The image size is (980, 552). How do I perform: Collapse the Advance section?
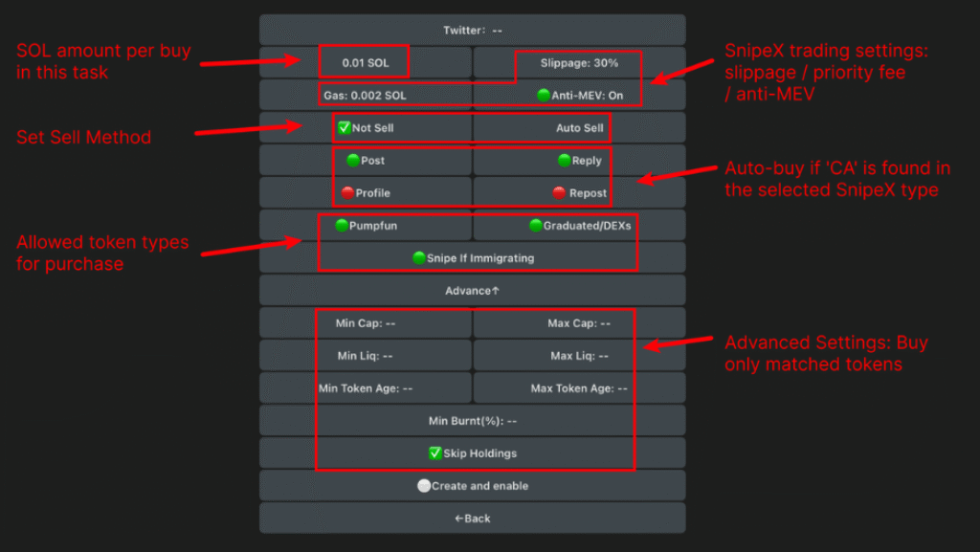(472, 290)
